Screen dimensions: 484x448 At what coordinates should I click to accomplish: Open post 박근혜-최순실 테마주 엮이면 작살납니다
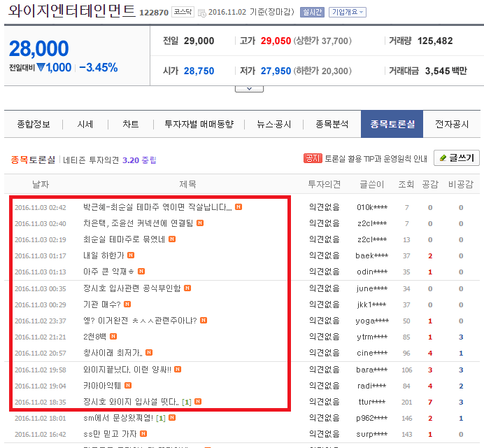pos(157,207)
